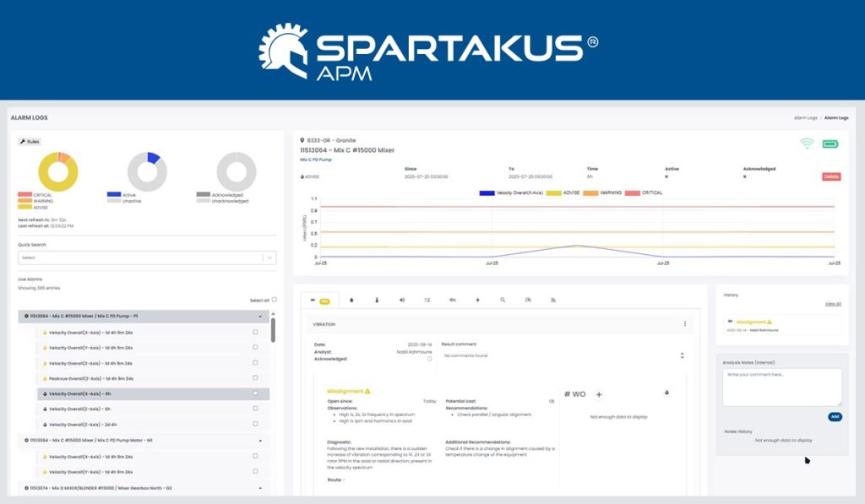
Task: Select Velocity Overall(X-Axis) - 6h alarm row
Action: click(x=154, y=393)
